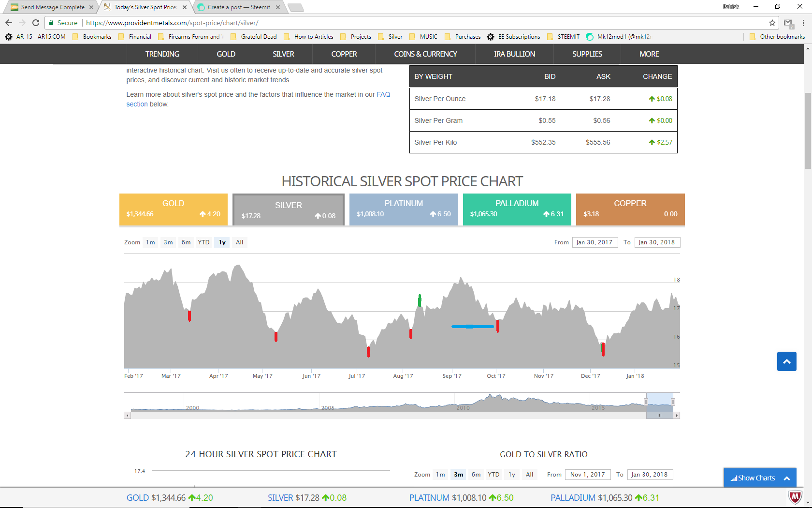The image size is (812, 508).
Task: Expand the MORE navigation menu
Action: 649,54
